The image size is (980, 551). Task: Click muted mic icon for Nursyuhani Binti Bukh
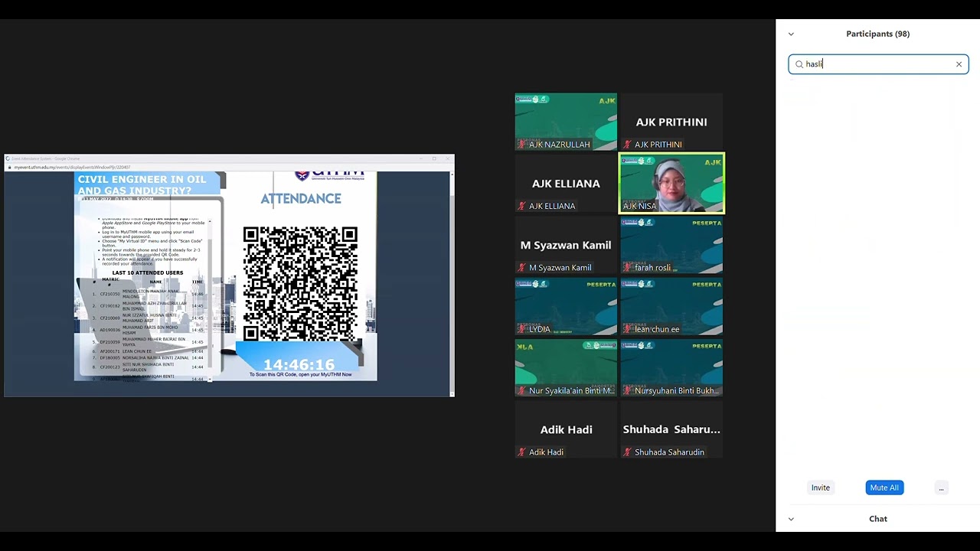(x=628, y=391)
